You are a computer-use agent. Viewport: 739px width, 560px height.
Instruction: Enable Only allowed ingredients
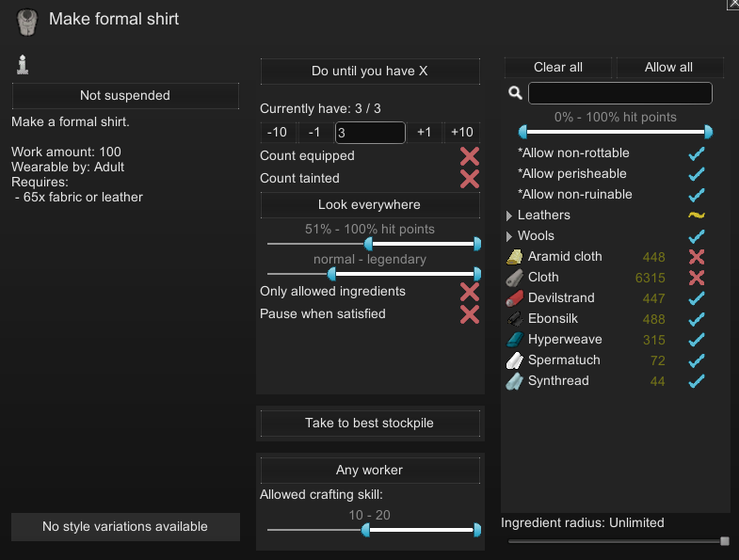[470, 292]
